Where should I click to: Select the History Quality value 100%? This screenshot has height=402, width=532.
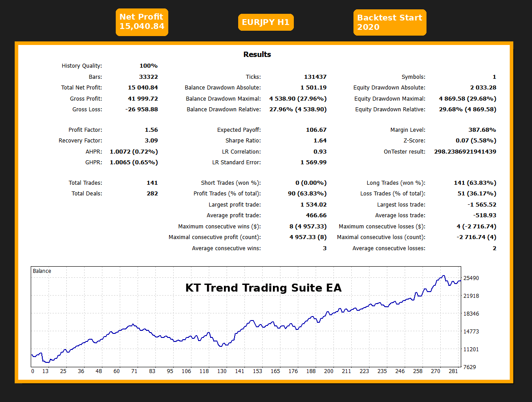149,66
